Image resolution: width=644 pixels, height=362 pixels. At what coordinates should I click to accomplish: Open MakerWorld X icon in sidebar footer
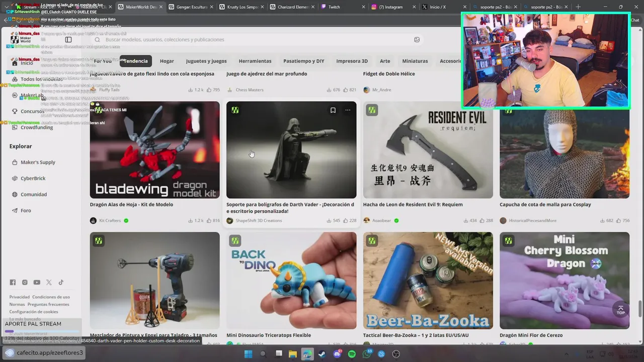click(x=49, y=283)
